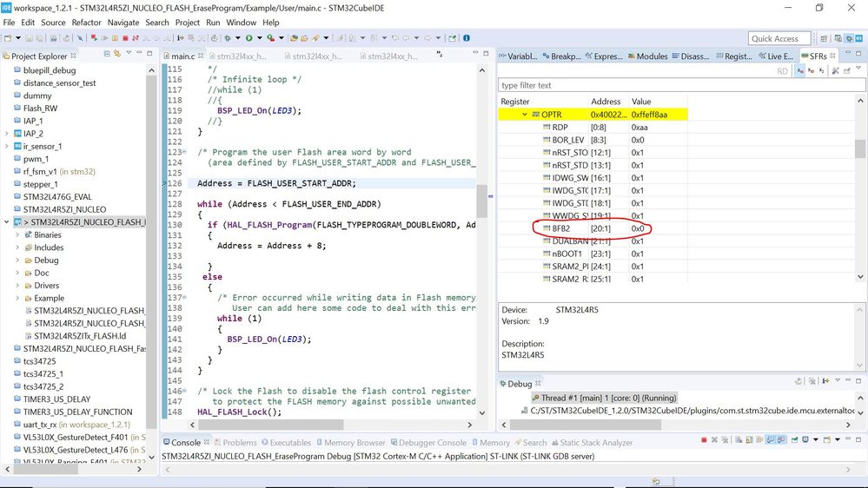Open the Refactor menu
Screen dimensions: 868x488
[86, 22]
